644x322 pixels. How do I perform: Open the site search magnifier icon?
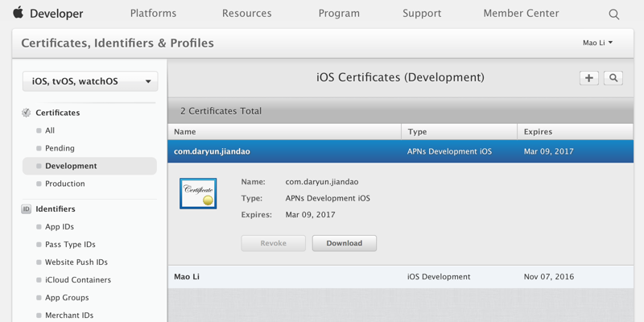click(x=614, y=14)
